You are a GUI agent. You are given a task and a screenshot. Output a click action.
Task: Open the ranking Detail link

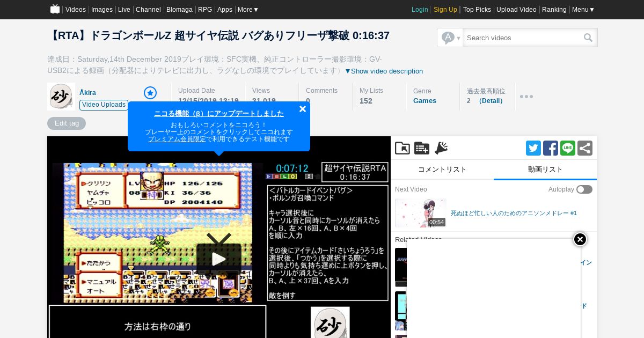click(x=491, y=101)
